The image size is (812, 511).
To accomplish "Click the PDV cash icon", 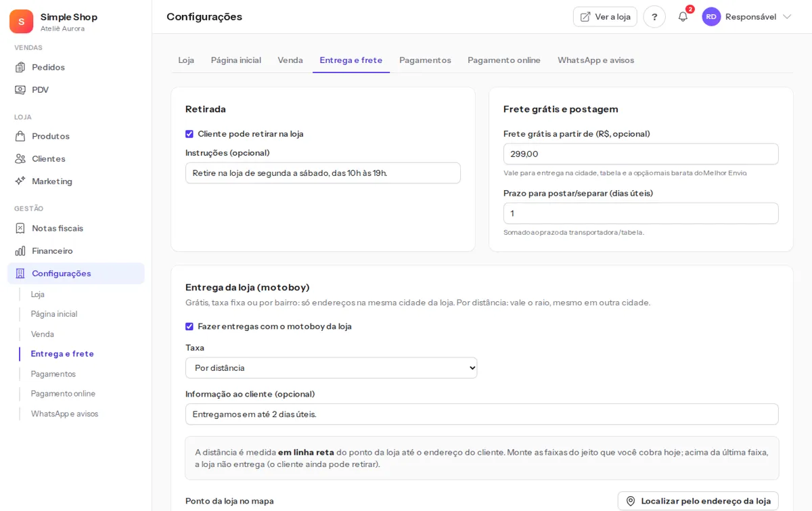I will (x=20, y=89).
